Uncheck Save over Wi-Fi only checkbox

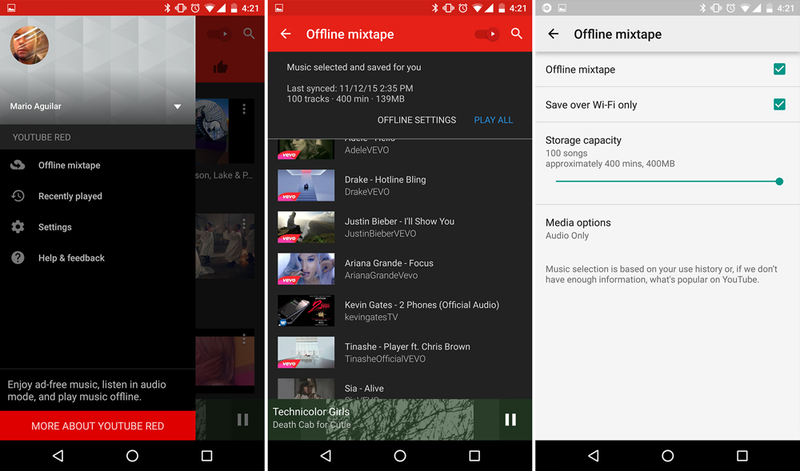[x=779, y=104]
